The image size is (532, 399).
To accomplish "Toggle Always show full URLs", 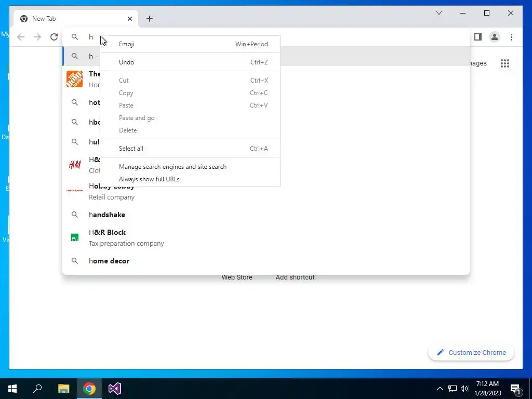I will tap(190, 179).
